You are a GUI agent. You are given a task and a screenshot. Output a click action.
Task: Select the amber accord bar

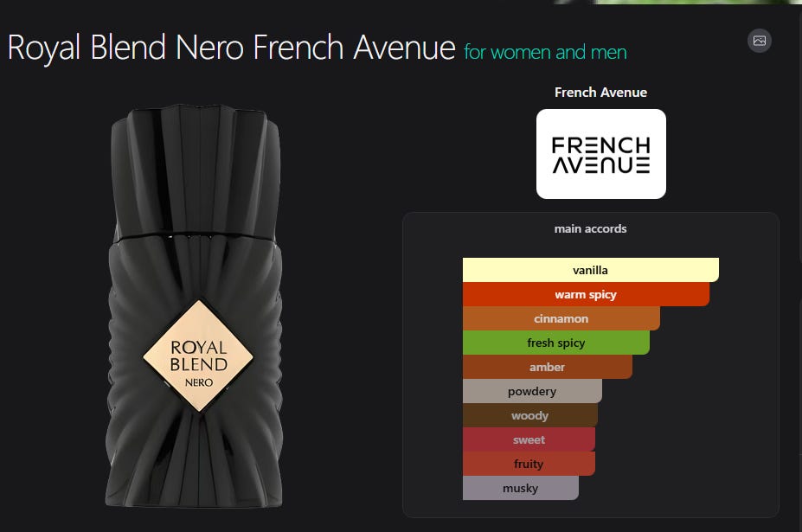tap(548, 367)
